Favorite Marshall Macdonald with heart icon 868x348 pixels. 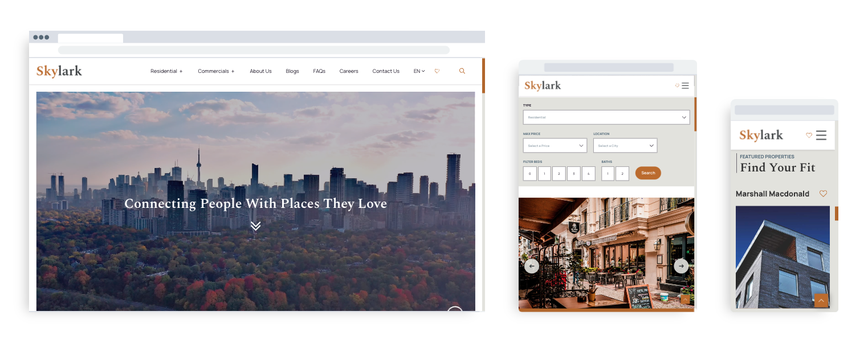click(x=823, y=194)
